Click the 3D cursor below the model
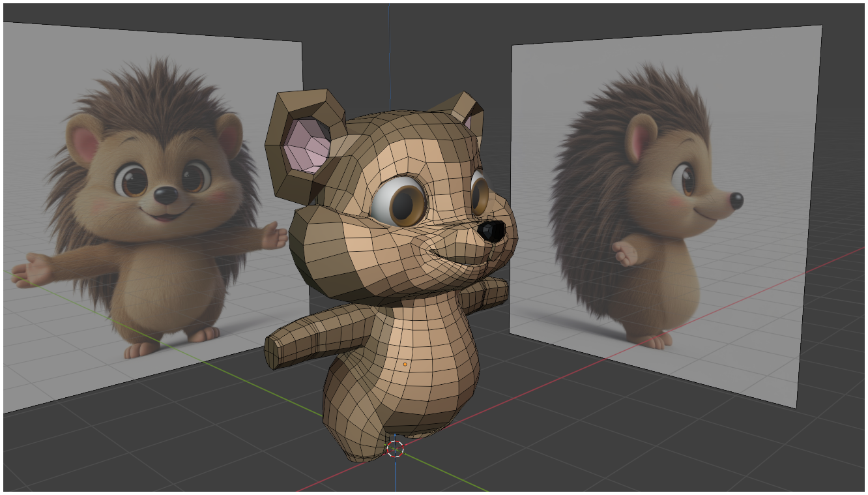Viewport: 868px width, 495px height. click(x=396, y=449)
